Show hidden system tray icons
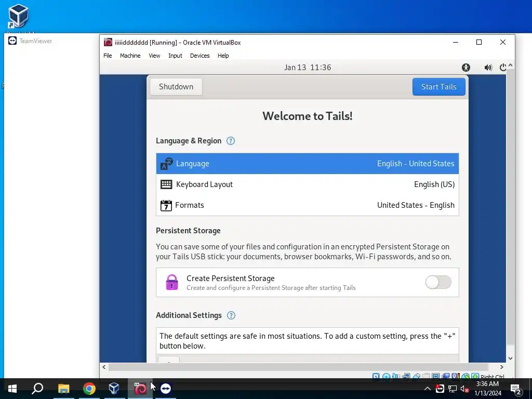532x399 pixels. pos(428,389)
